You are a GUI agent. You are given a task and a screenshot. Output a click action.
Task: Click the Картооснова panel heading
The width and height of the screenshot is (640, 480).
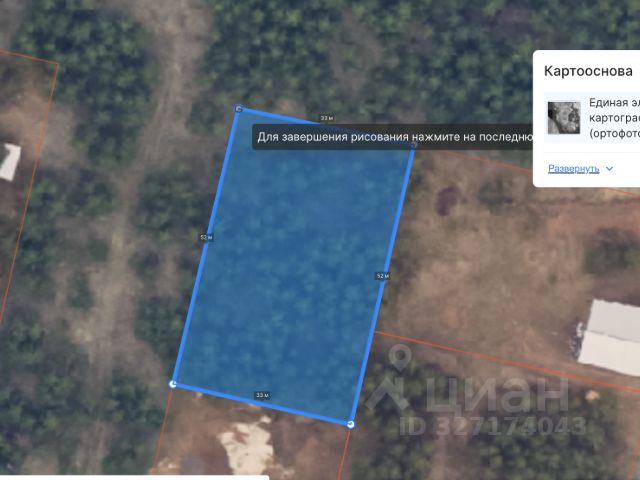588,71
